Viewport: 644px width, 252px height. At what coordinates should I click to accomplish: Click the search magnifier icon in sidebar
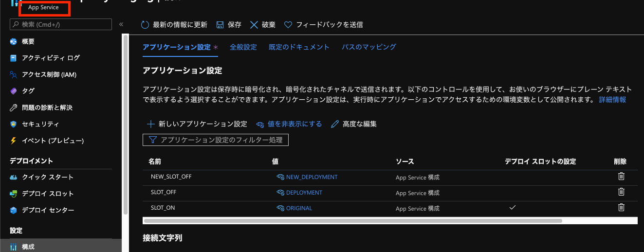(x=16, y=24)
